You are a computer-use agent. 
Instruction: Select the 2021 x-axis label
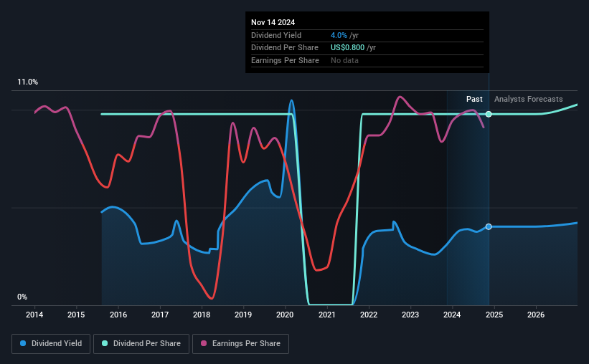point(327,315)
